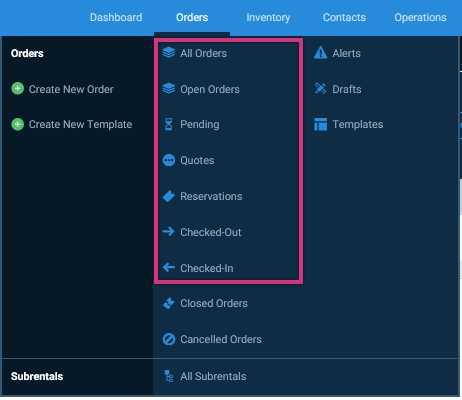Open All Subrentals
The width and height of the screenshot is (462, 400).
pos(213,376)
